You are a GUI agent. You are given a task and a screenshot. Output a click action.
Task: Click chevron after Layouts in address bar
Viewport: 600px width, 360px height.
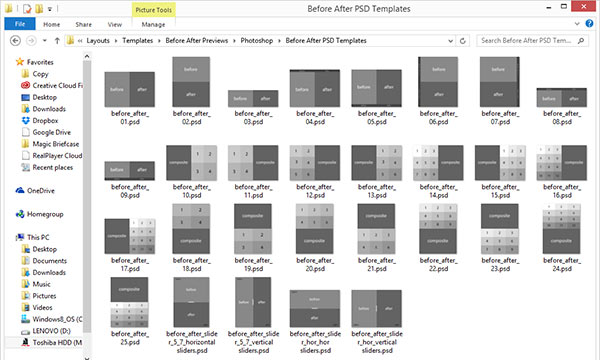116,41
